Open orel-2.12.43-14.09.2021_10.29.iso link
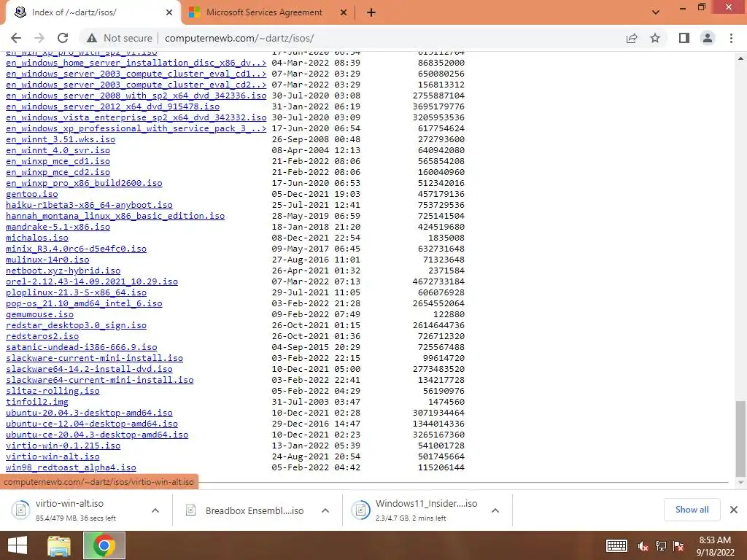This screenshot has height=560, width=747. (92, 282)
